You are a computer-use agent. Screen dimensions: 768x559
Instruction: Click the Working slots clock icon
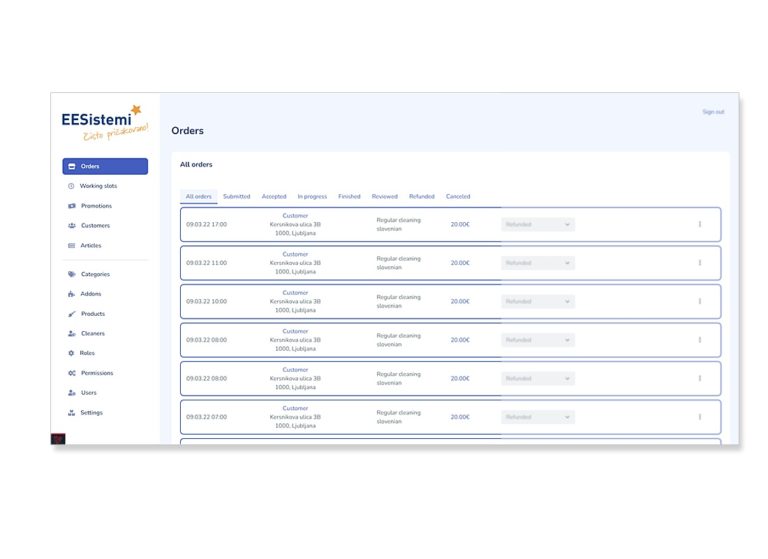[71, 186]
